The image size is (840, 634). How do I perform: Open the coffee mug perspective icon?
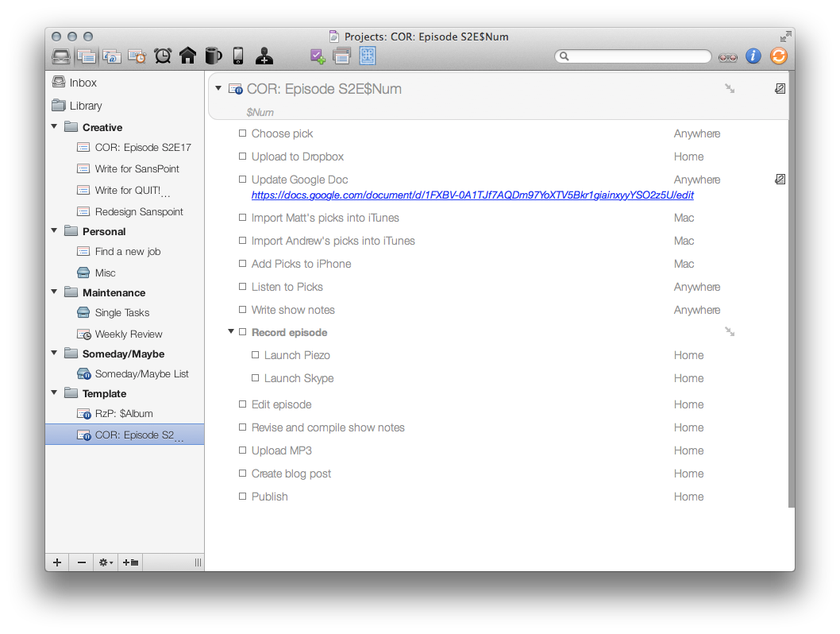coord(214,56)
